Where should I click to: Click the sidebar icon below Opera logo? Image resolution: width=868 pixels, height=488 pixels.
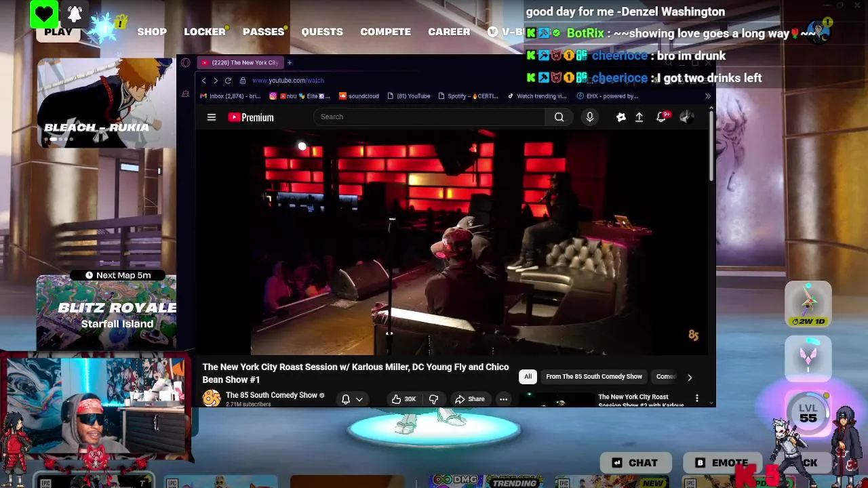186,94
